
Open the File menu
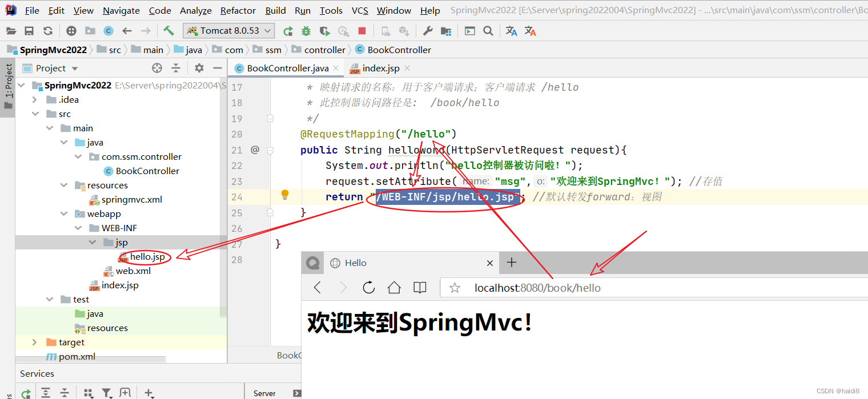pyautogui.click(x=32, y=10)
